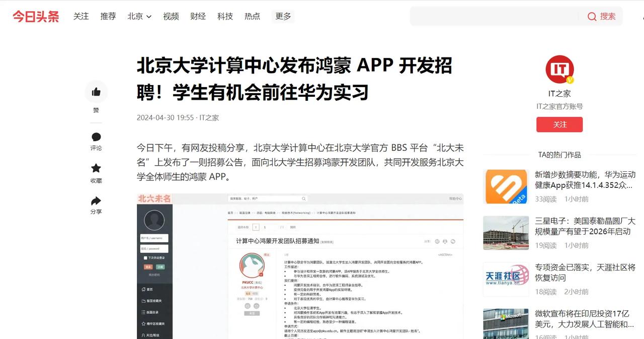Click the 今日头条 logo

click(36, 17)
